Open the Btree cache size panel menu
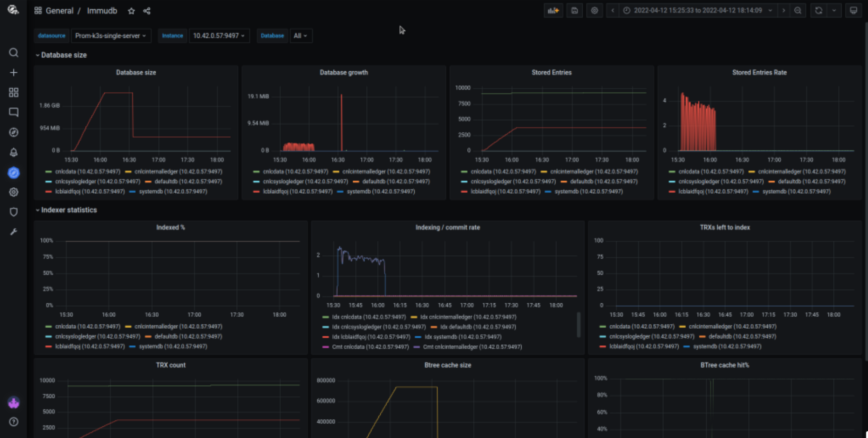The width and height of the screenshot is (868, 438). point(448,365)
